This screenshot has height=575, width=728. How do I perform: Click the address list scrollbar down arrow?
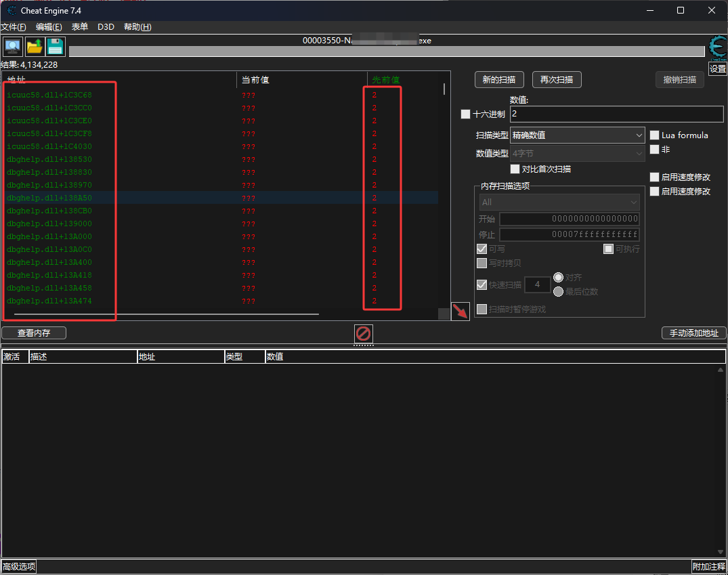[721, 552]
